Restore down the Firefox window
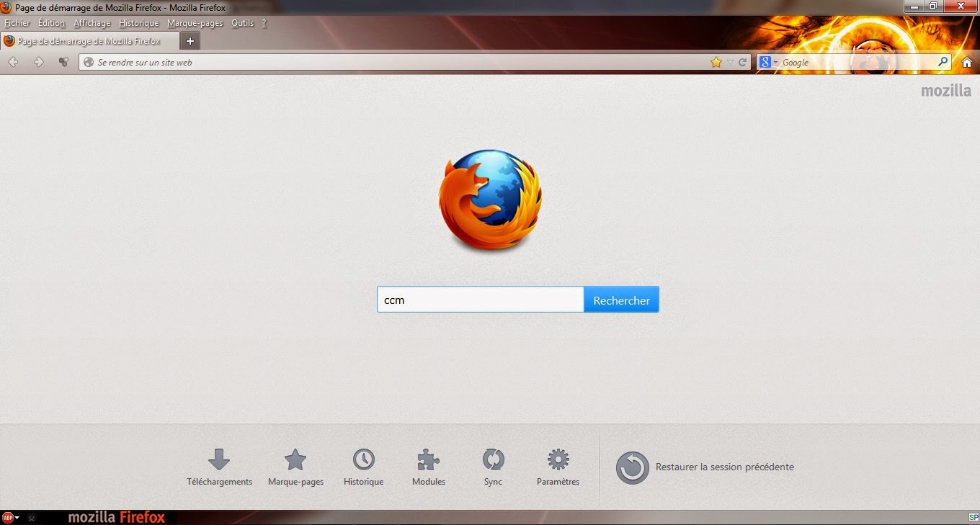The height and width of the screenshot is (525, 980). pos(933,6)
